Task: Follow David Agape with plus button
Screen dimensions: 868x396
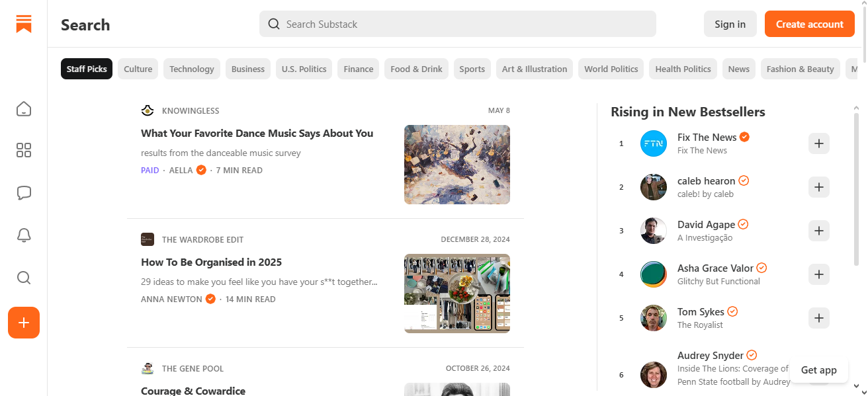Action: coord(819,231)
